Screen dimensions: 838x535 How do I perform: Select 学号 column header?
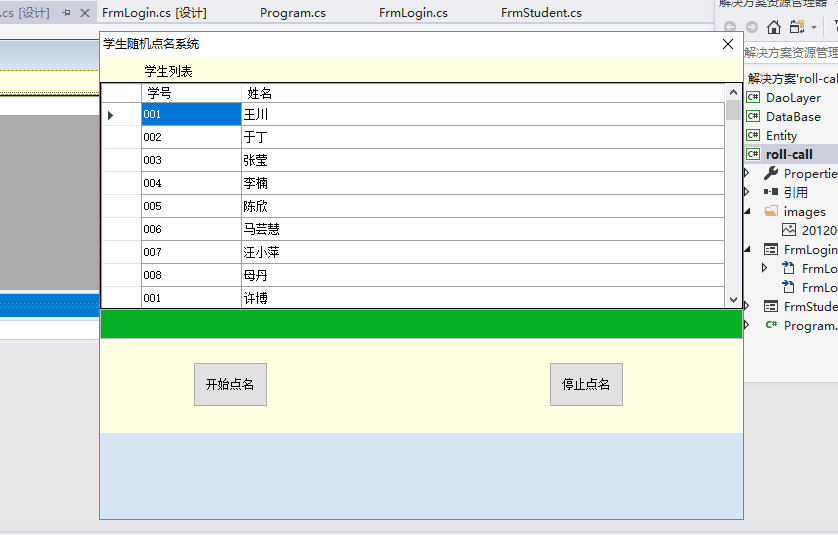[191, 93]
